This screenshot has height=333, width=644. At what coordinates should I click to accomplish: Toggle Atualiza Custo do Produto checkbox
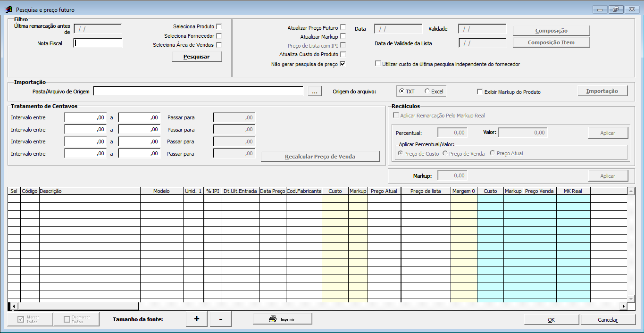coord(343,54)
